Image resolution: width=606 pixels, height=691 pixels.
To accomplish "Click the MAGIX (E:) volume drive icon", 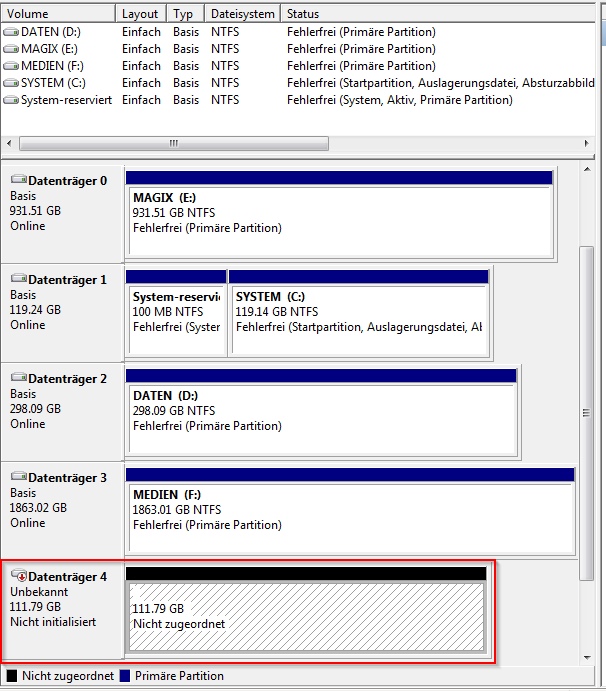I will pos(11,49).
